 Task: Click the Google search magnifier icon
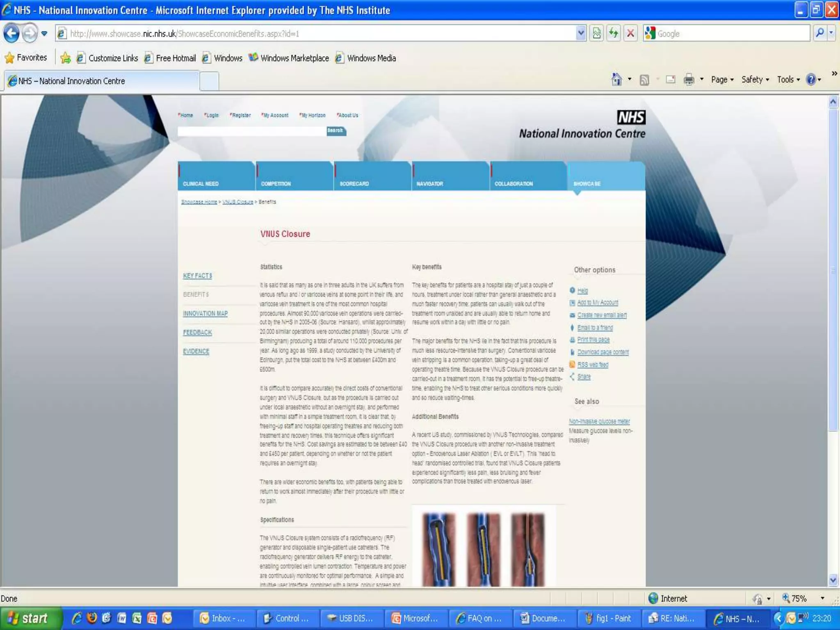tap(819, 33)
